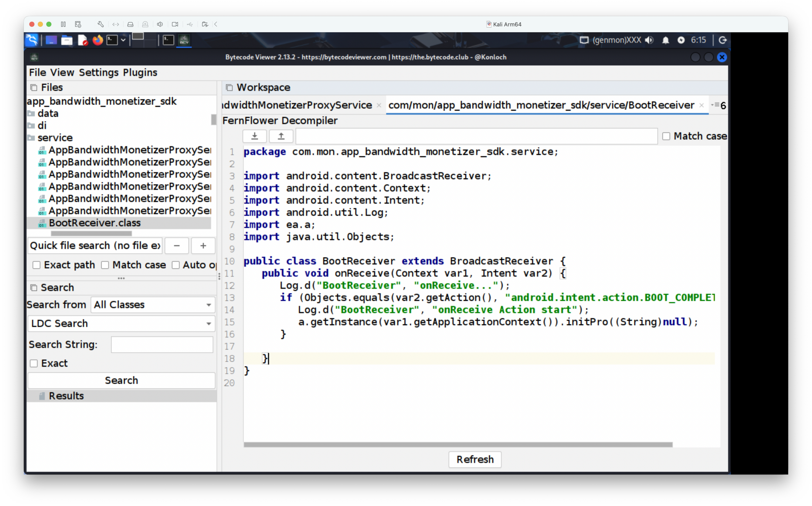
Task: Click the search down-arrow icon in decompiler pane
Action: point(254,136)
